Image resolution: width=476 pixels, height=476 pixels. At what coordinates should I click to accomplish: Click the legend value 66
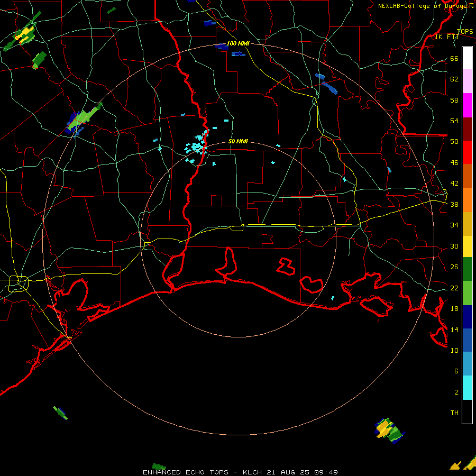(454, 58)
